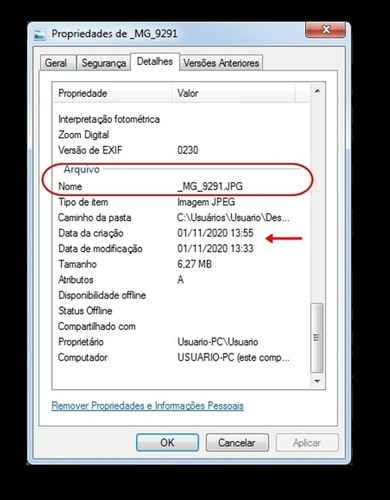Select the Nome value _MG_9291.JPG
Image resolution: width=390 pixels, height=500 pixels.
tap(210, 186)
